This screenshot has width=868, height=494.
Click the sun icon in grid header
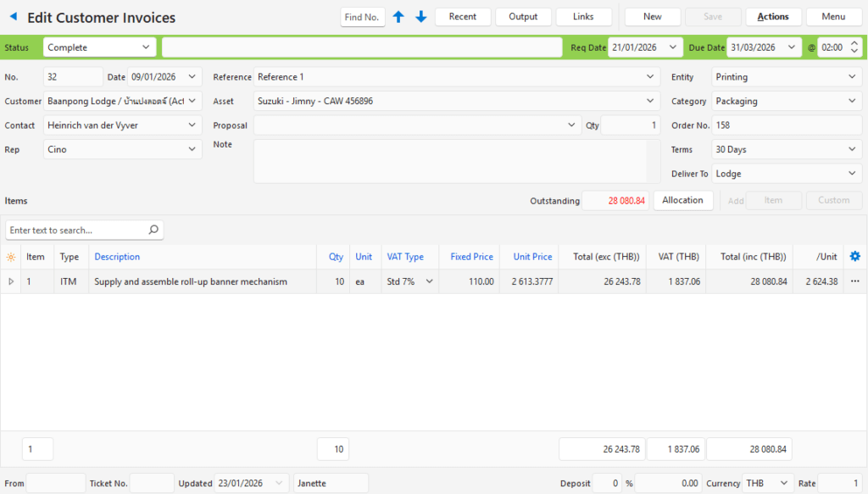point(10,257)
